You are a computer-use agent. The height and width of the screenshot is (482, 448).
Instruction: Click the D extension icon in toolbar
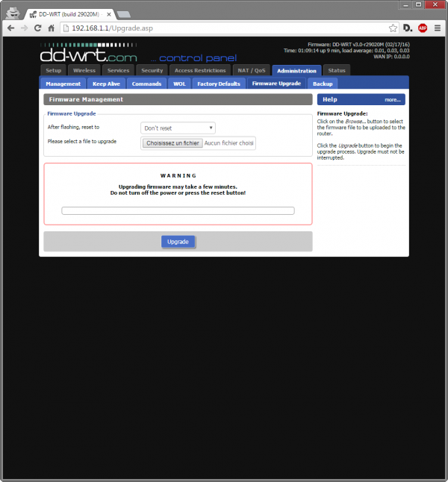pyautogui.click(x=408, y=28)
